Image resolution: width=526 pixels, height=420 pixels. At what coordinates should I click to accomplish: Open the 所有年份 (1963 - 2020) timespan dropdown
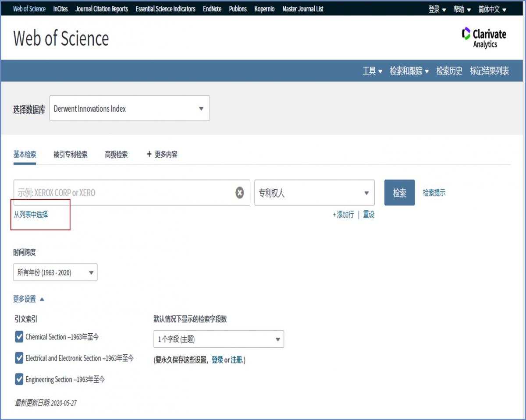pyautogui.click(x=55, y=272)
